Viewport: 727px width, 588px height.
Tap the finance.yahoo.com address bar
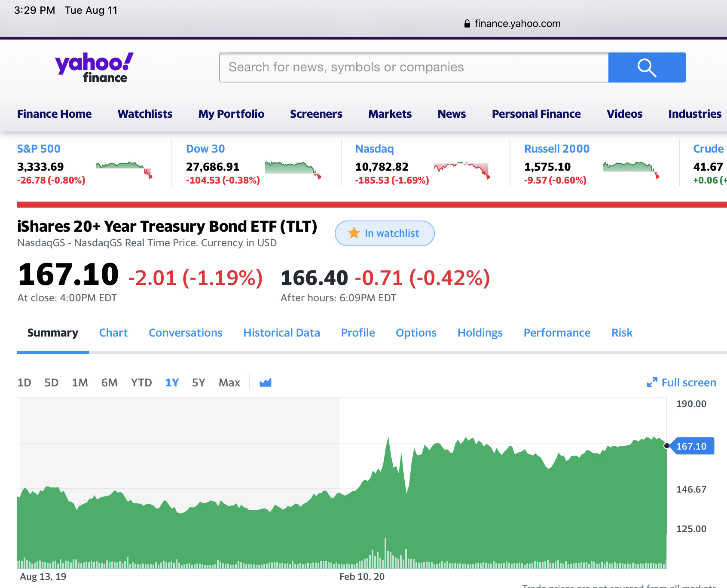tap(513, 24)
